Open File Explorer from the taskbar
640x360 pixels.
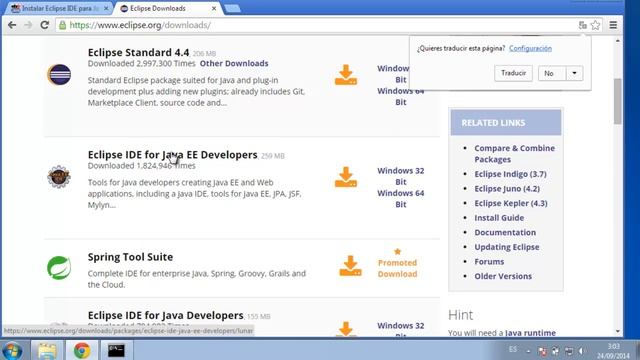tap(47, 351)
